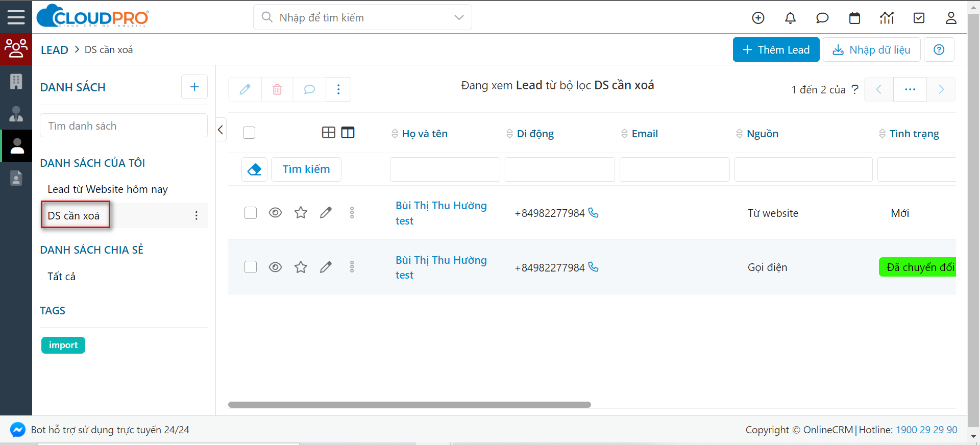This screenshot has width=980, height=445.
Task: Select the building organization icon in sidebar
Action: 16,81
